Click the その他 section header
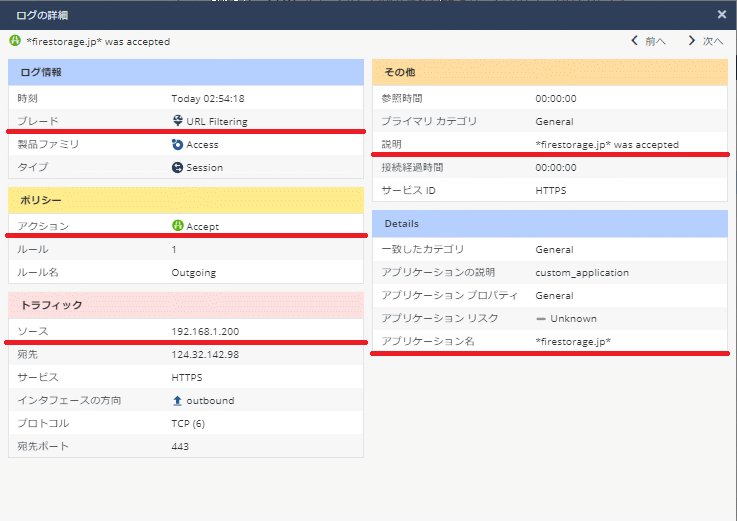The width and height of the screenshot is (737, 521). 550,73
